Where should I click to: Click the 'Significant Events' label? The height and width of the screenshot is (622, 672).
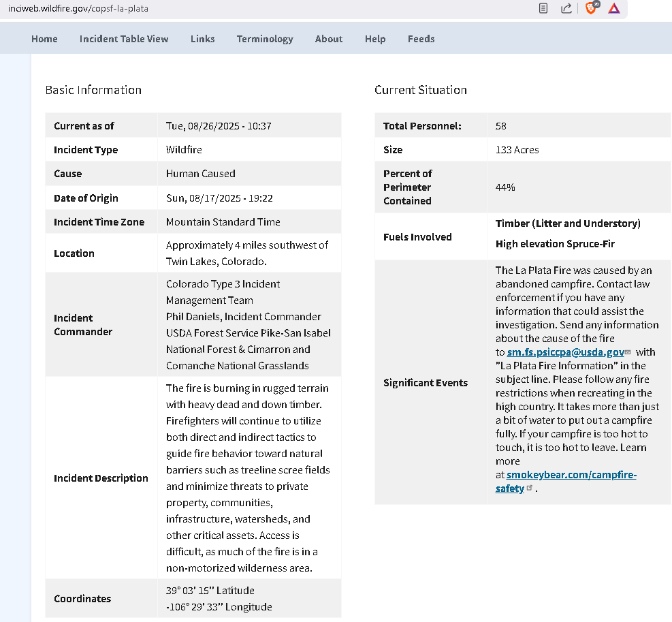click(425, 383)
